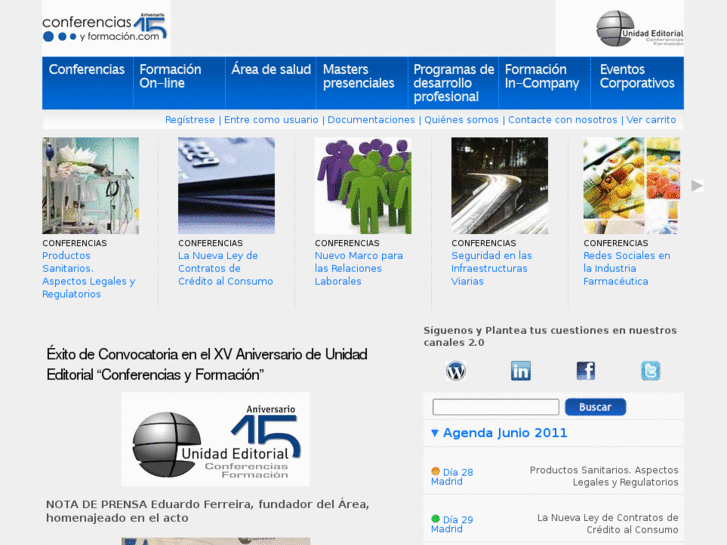The width and height of the screenshot is (727, 545).
Task: Open medical equipment conference thumbnail
Action: coord(90,186)
